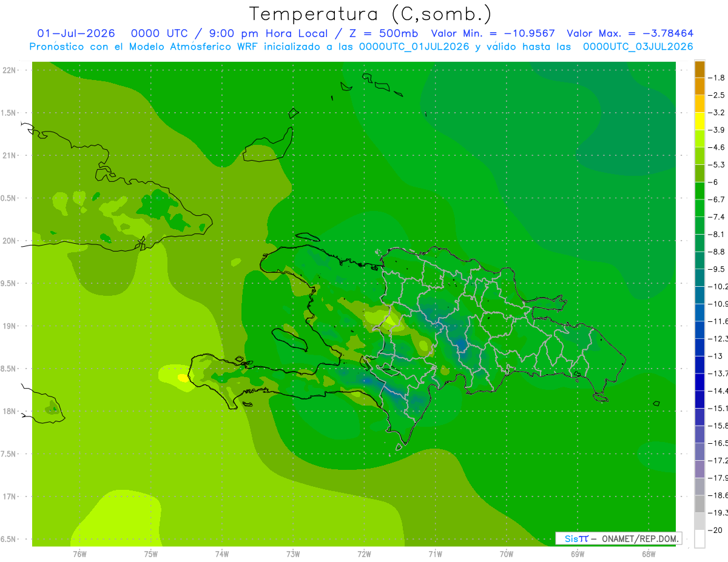Click the 'Temperatura (C,somb.)' map title
Image resolution: width=728 pixels, height=562 pixels.
371,14
